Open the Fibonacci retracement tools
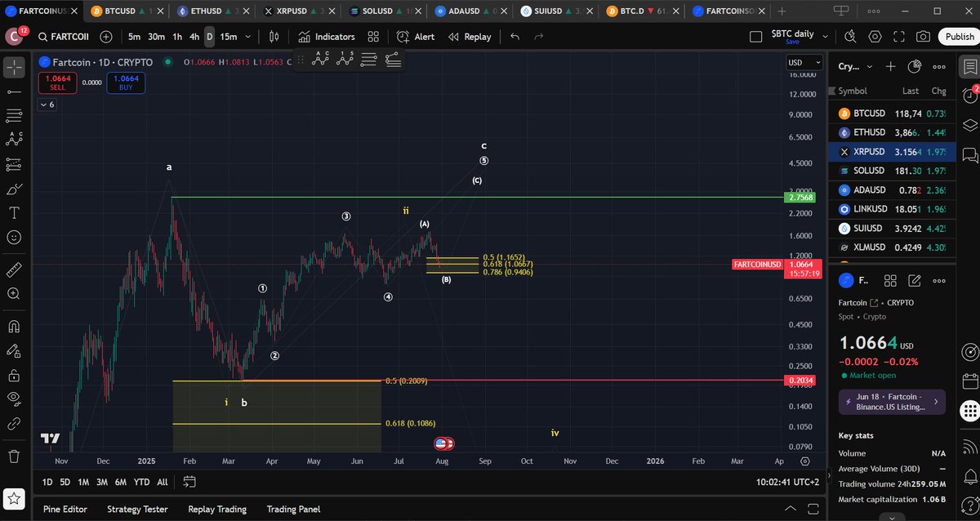Viewport: 980px width, 521px height. click(14, 116)
